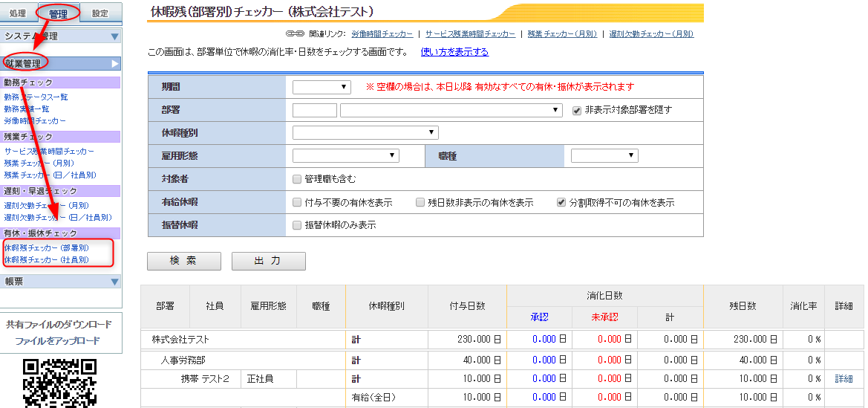The height and width of the screenshot is (408, 868).
Task: Collapse the 就業管理 section
Action: point(61,63)
